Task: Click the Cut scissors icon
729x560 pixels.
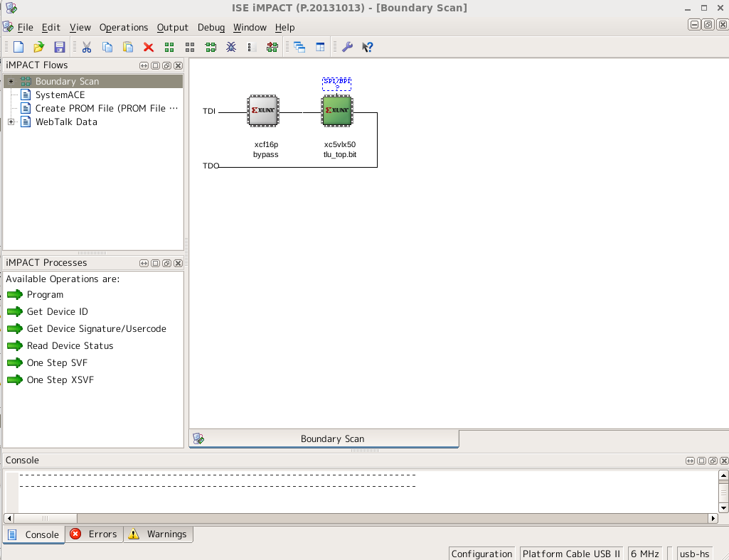Action: point(87,47)
